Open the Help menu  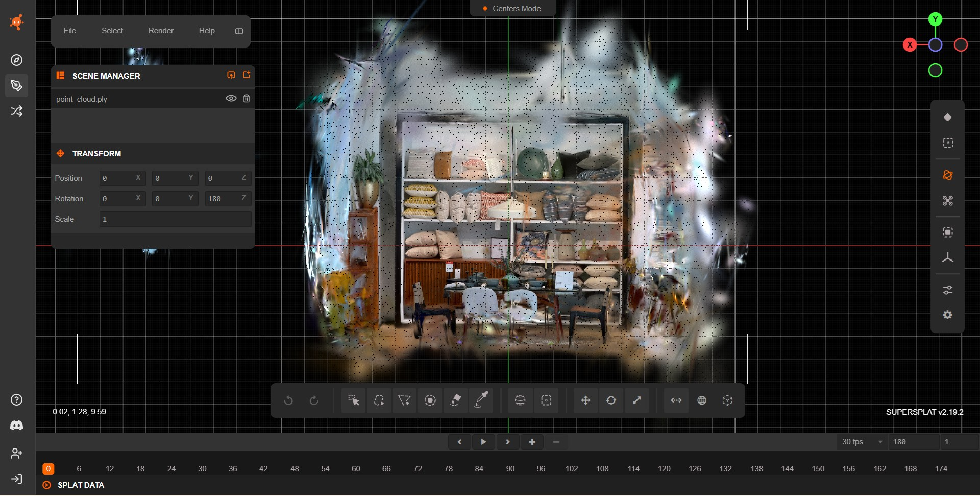pos(207,31)
